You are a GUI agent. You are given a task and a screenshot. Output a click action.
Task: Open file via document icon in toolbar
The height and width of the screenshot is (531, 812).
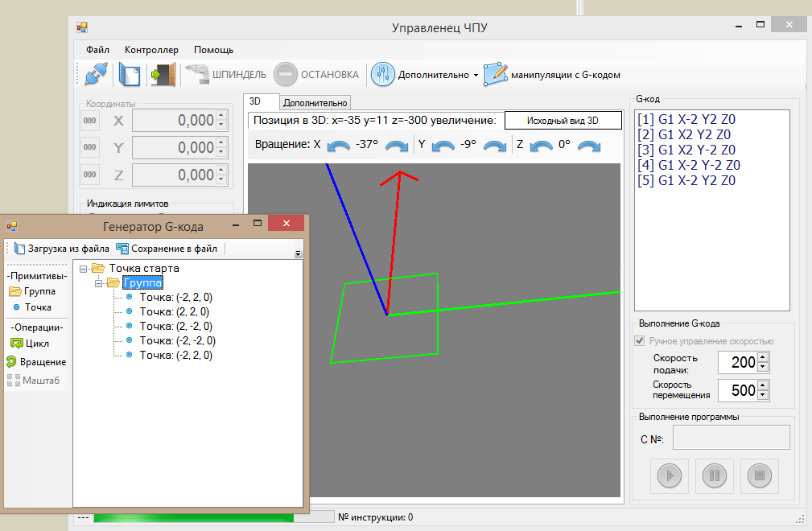[x=130, y=75]
